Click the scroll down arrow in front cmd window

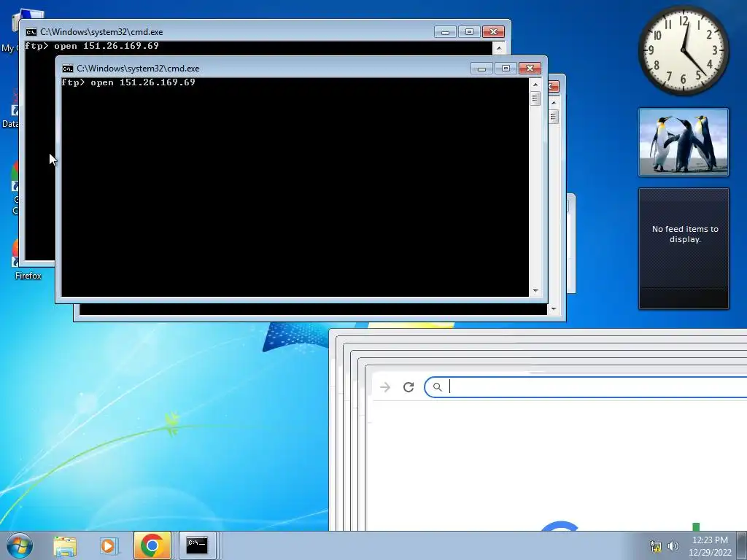535,290
